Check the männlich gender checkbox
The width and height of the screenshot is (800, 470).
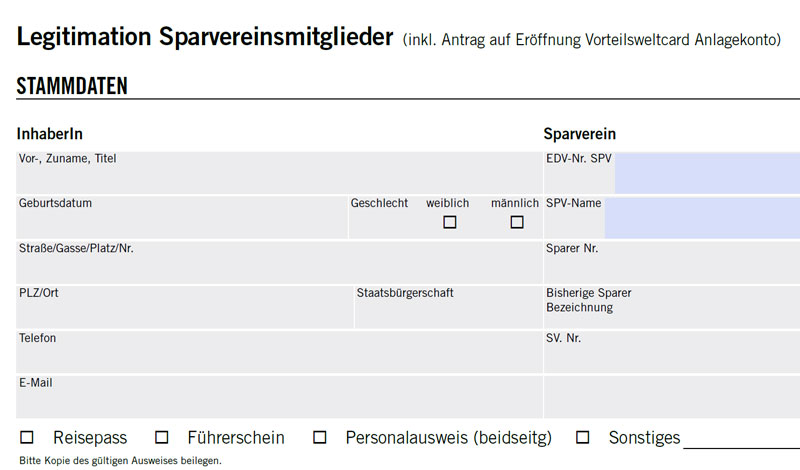517,223
